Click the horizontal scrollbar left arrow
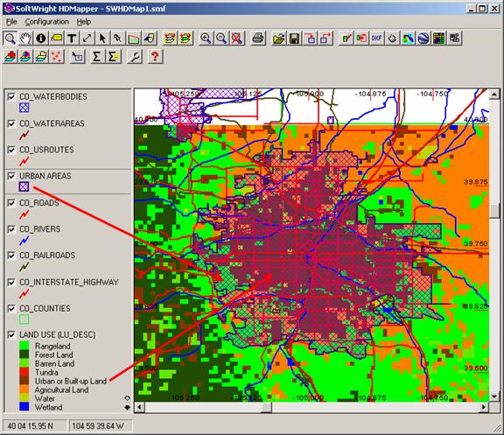This screenshot has width=504, height=435. tap(139, 407)
